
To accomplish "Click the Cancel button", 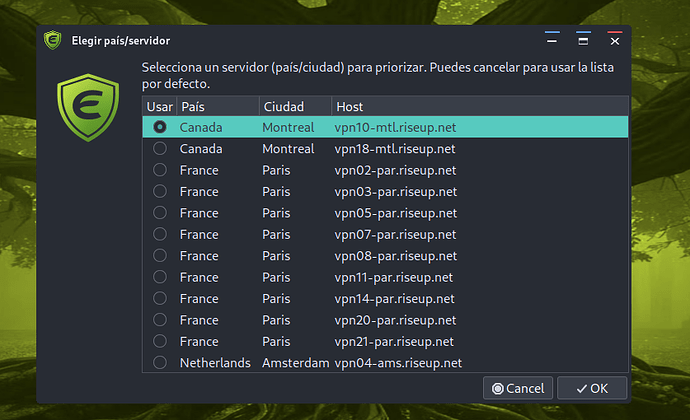I will [518, 388].
